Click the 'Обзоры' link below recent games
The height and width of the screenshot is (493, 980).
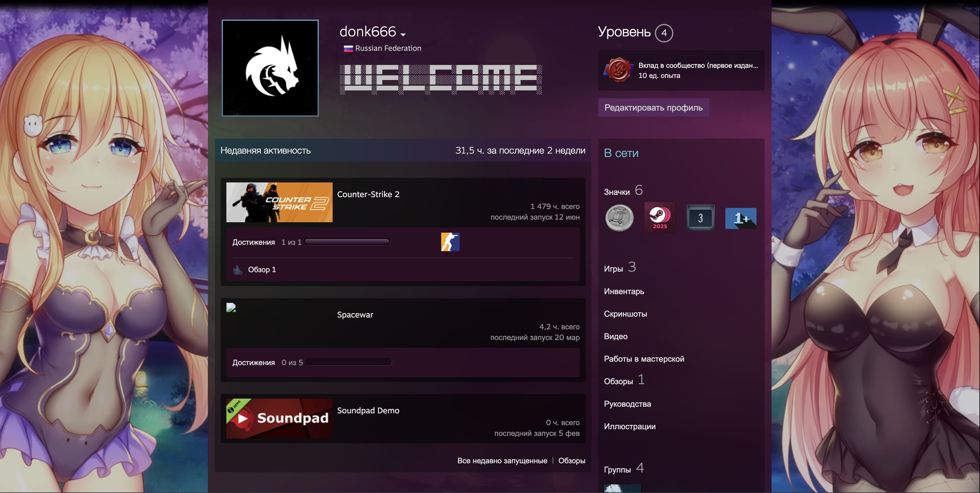(572, 461)
